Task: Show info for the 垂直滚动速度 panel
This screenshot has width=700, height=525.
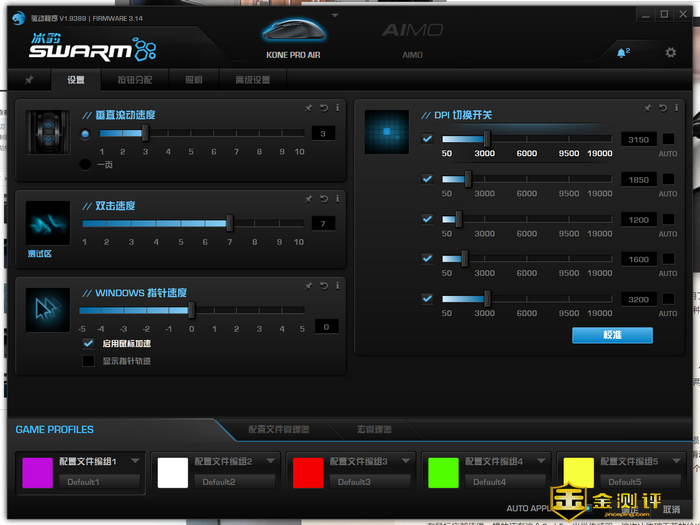Action: (x=338, y=108)
